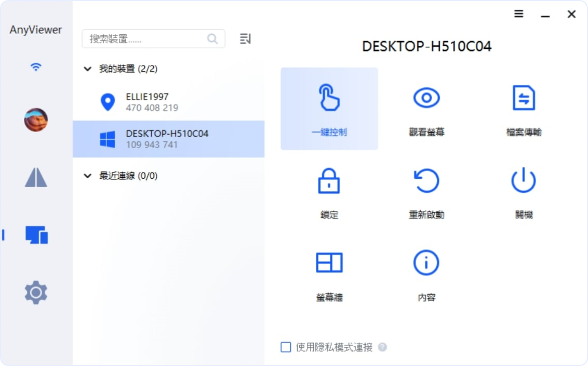Shut down device with 關機

524,192
